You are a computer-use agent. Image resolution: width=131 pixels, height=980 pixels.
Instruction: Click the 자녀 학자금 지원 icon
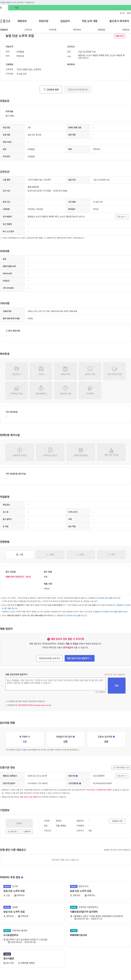point(114,371)
